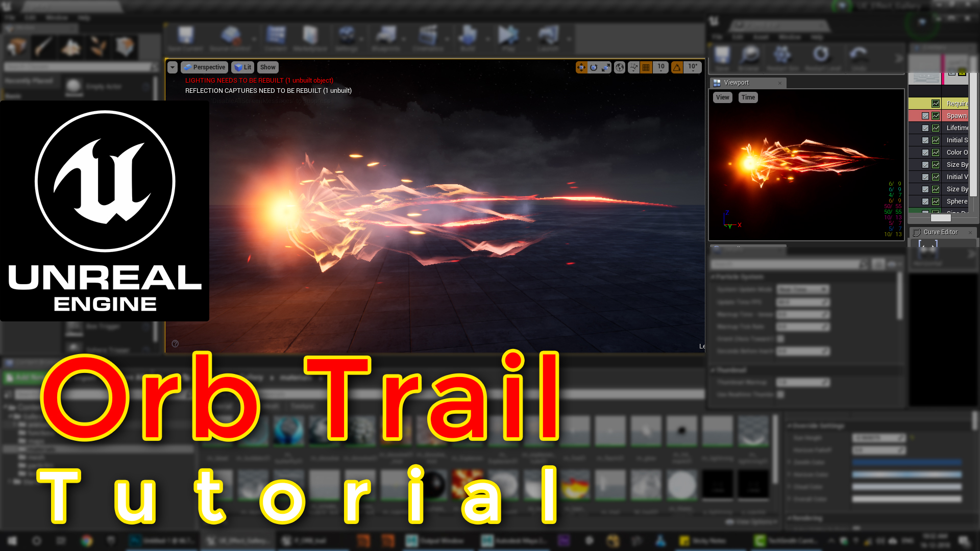Screen dimensions: 980x551
Task: Click the Play toolbar icon
Action: click(508, 39)
